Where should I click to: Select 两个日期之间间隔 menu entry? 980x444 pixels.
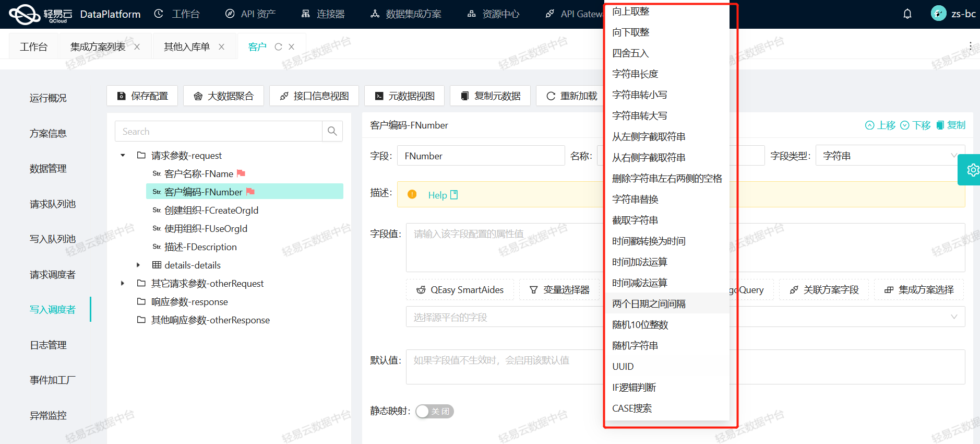[666, 303]
